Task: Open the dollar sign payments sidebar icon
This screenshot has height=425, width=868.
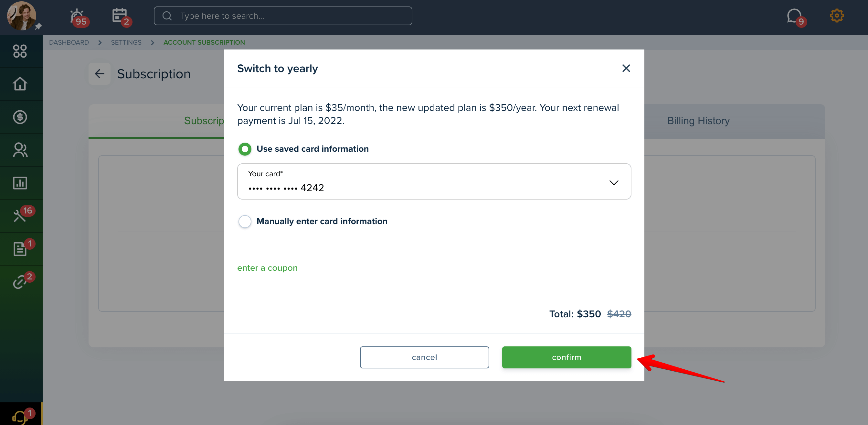Action: [x=20, y=117]
